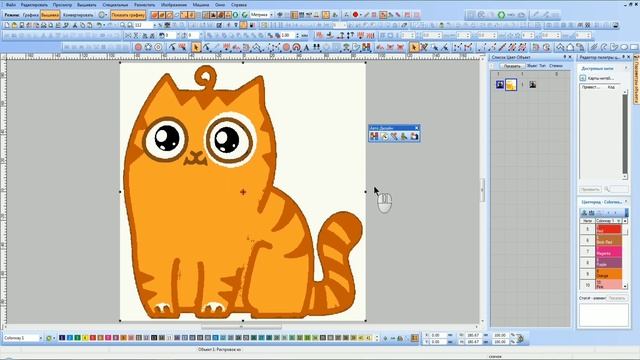
Task: Click the Undo arrow icon
Action: tap(99, 25)
